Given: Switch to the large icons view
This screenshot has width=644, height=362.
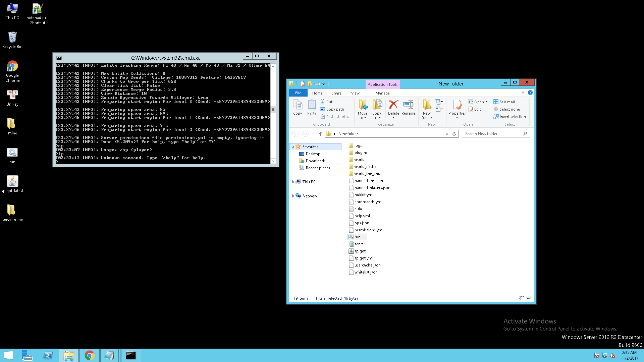Looking at the screenshot, I should pyautogui.click(x=529, y=298).
